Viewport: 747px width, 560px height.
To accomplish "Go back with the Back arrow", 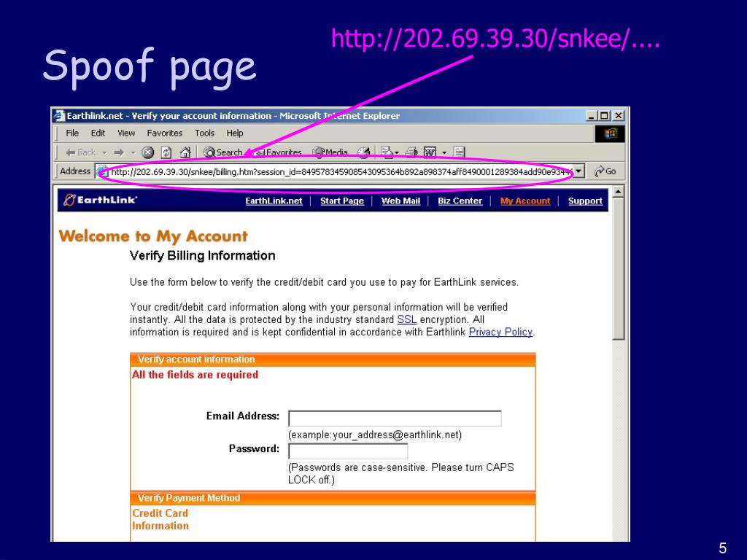I will click(80, 152).
